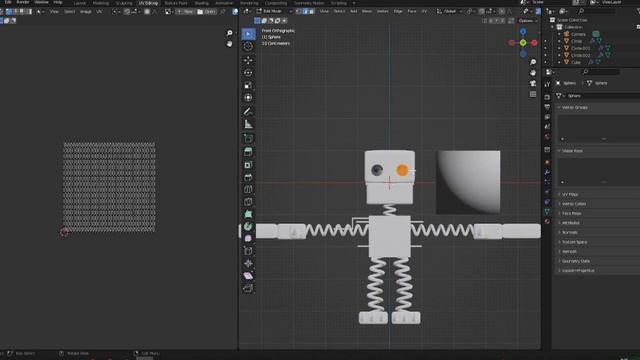Select the Smooth tool

[248, 238]
